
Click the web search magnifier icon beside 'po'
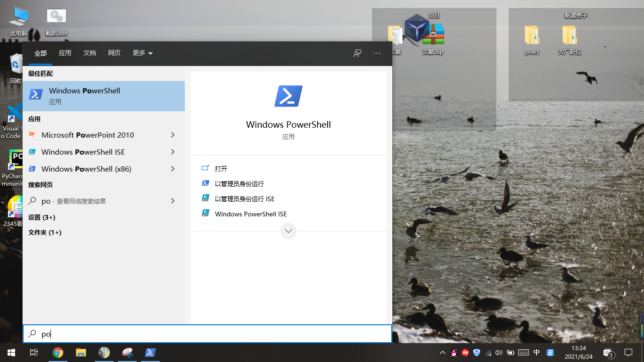[32, 201]
